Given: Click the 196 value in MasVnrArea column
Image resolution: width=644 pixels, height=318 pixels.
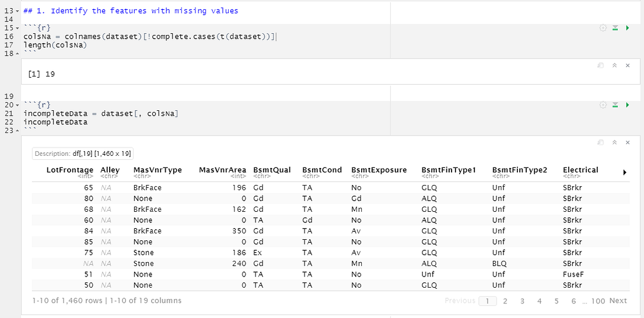Looking at the screenshot, I should [240, 187].
